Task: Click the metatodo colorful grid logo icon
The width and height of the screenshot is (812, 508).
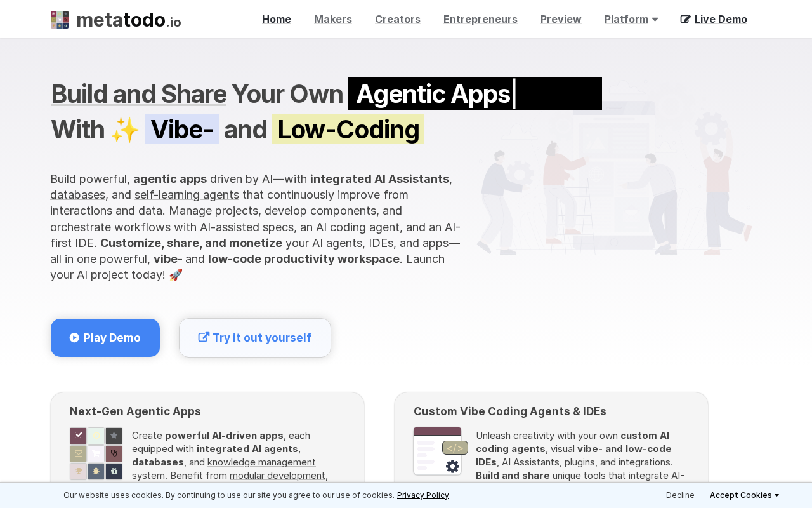Action: 60,20
